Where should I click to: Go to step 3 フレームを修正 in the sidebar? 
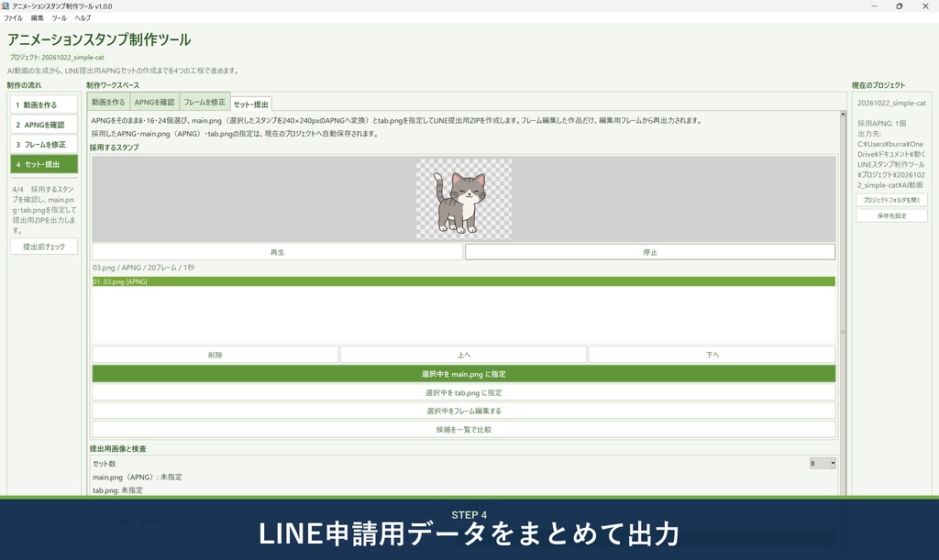pyautogui.click(x=44, y=144)
